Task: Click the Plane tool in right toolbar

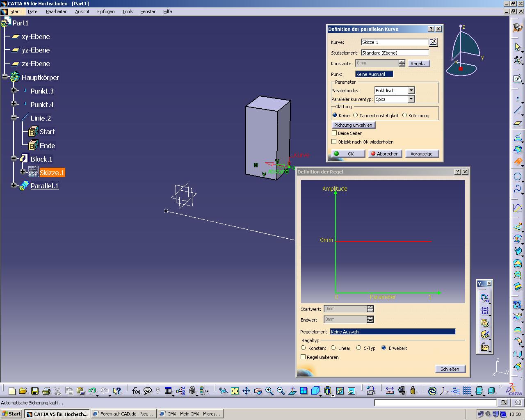Action: coord(518,123)
